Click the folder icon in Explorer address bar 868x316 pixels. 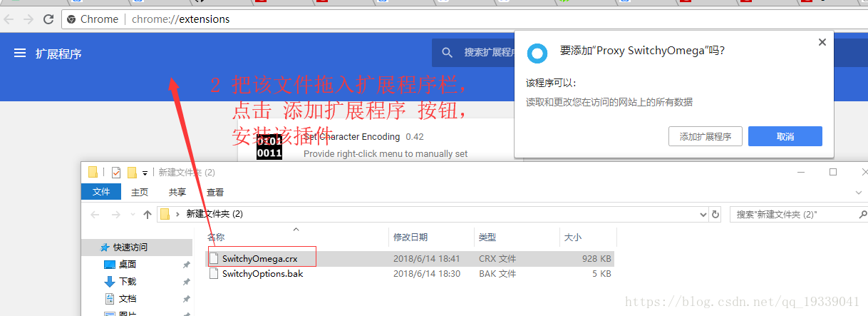coord(165,214)
